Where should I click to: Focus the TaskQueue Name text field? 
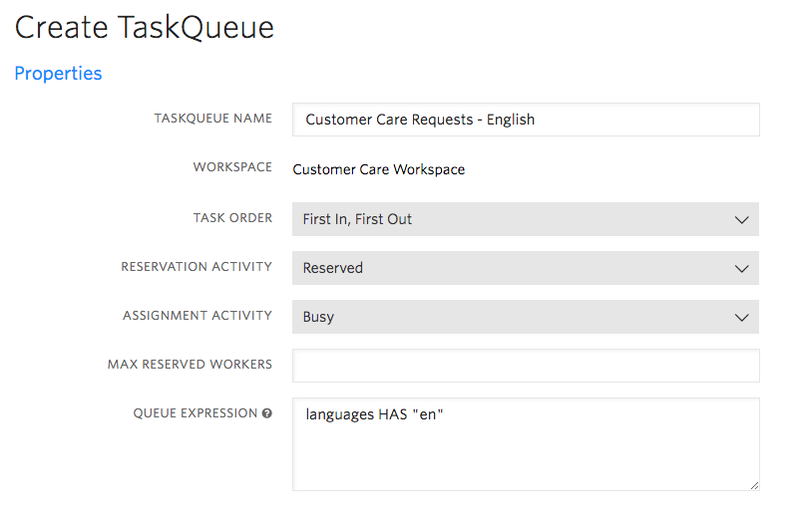click(x=525, y=120)
